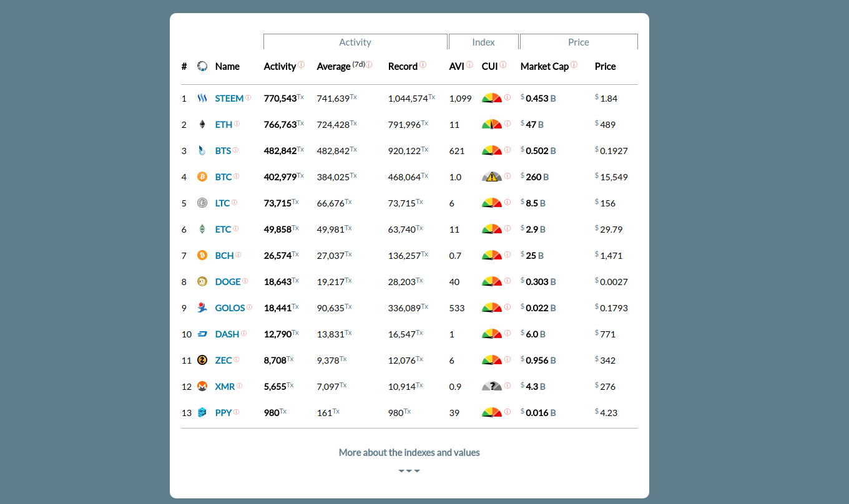This screenshot has width=849, height=504.
Task: Click the circular icon in the header row
Action: click(202, 66)
